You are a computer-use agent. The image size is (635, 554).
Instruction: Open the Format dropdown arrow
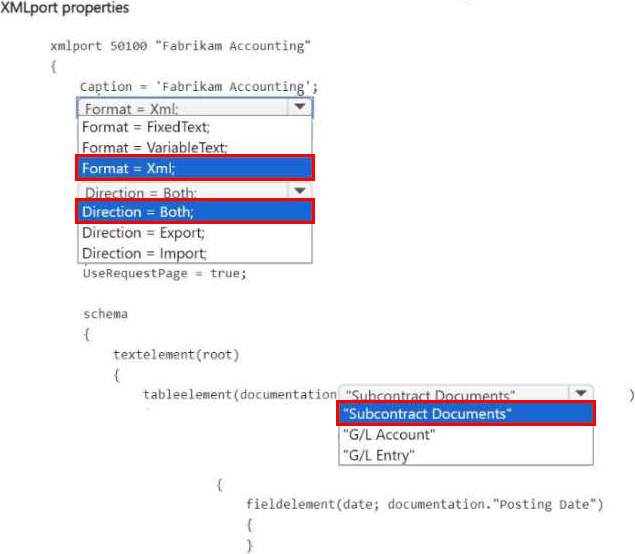click(x=300, y=107)
